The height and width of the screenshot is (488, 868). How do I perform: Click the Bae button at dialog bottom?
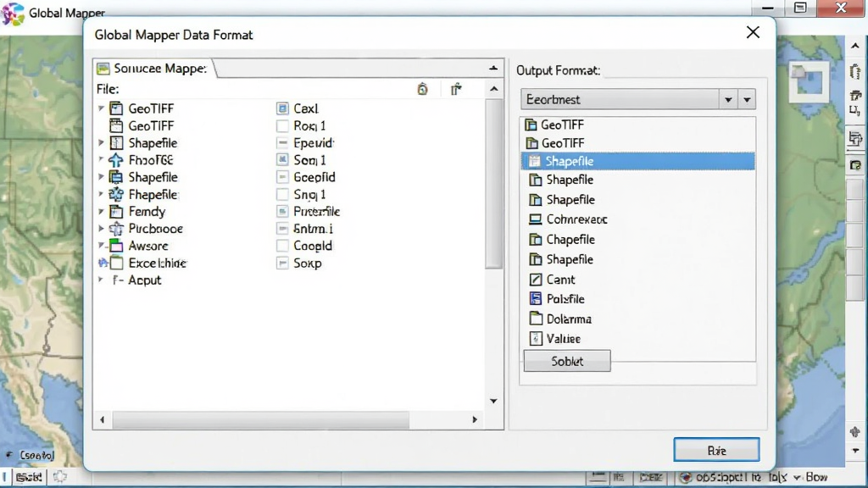(716, 451)
